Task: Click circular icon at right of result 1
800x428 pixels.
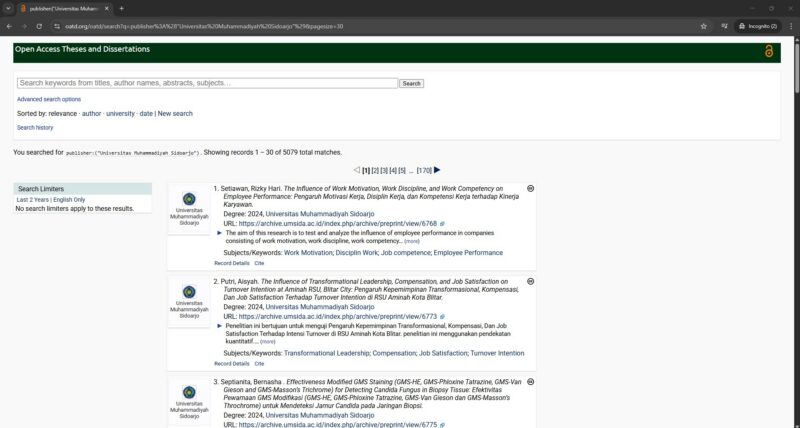Action: click(x=530, y=188)
